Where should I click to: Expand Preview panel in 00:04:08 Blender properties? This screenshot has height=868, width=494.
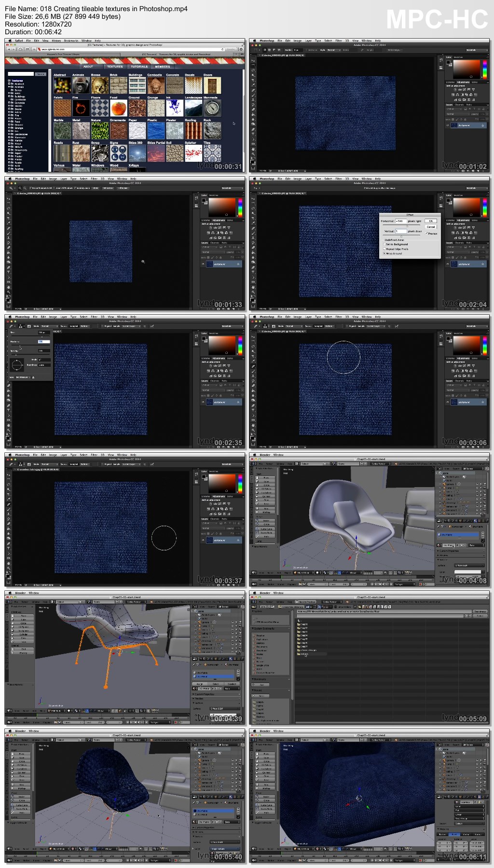[x=461, y=555]
